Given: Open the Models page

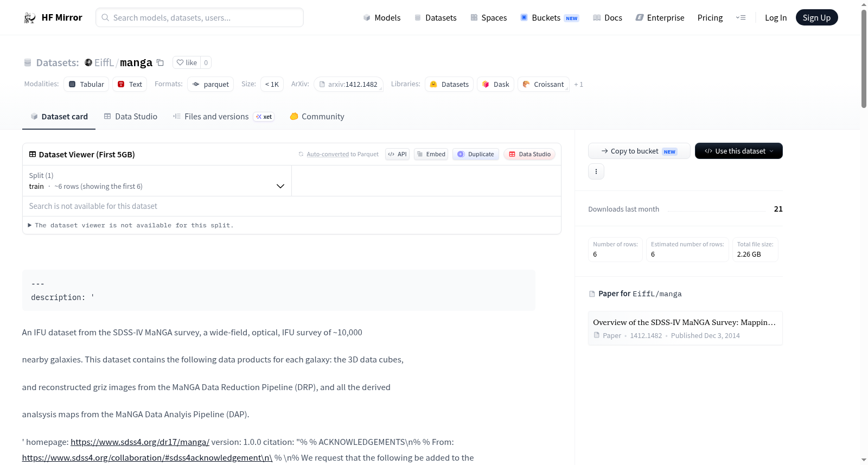Looking at the screenshot, I should point(382,17).
